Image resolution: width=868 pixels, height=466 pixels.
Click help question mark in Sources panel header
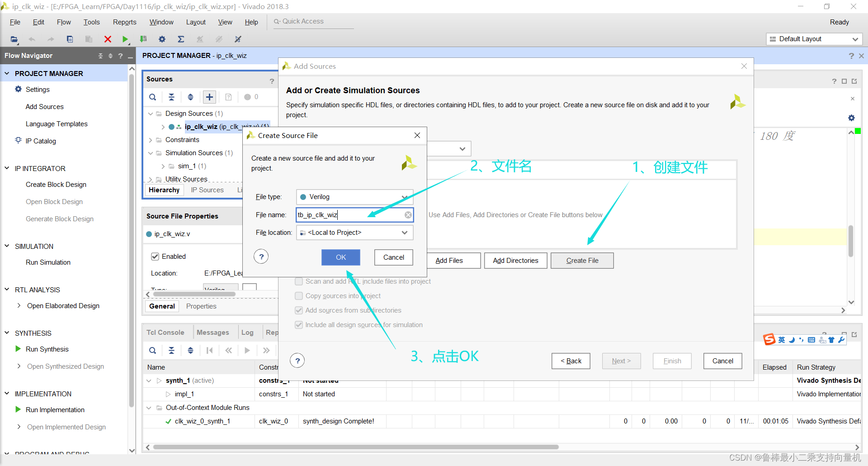pos(272,81)
